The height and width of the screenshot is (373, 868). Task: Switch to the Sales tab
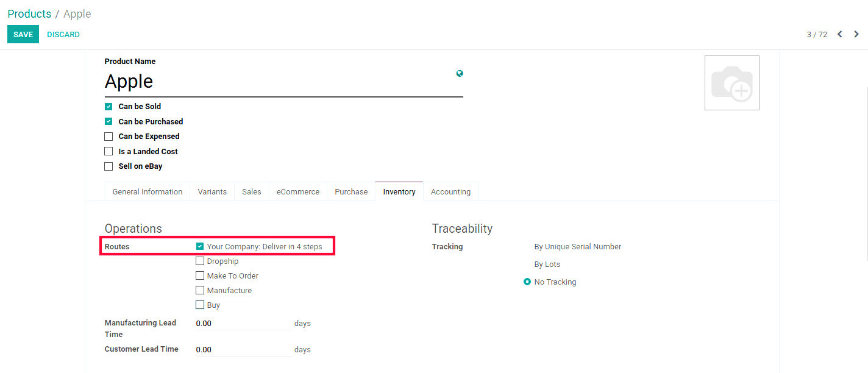pos(252,191)
